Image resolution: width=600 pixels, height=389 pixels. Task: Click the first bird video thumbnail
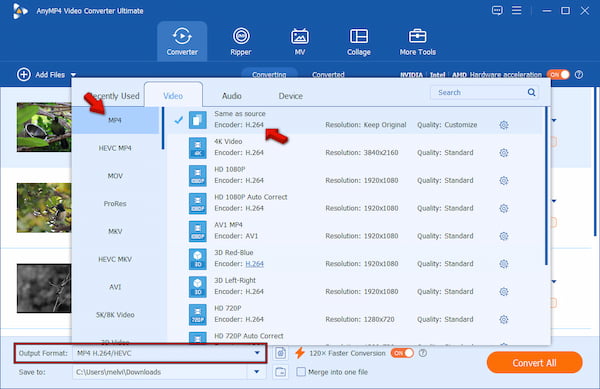click(44, 127)
